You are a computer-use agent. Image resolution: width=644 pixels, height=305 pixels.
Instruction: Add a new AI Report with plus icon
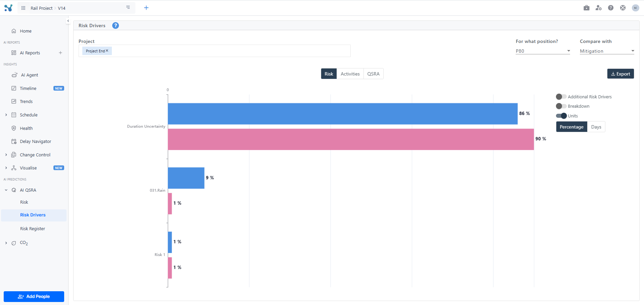tap(60, 53)
